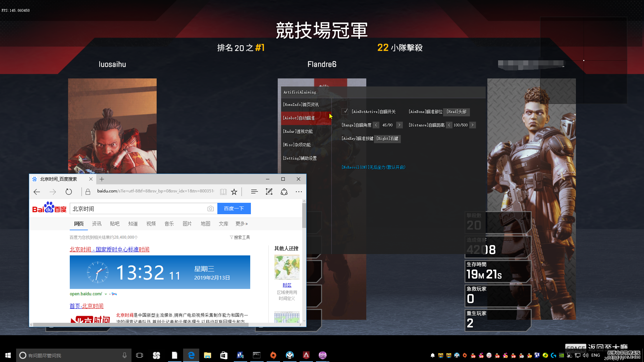Decrease Range with left arrow

[x=376, y=125]
